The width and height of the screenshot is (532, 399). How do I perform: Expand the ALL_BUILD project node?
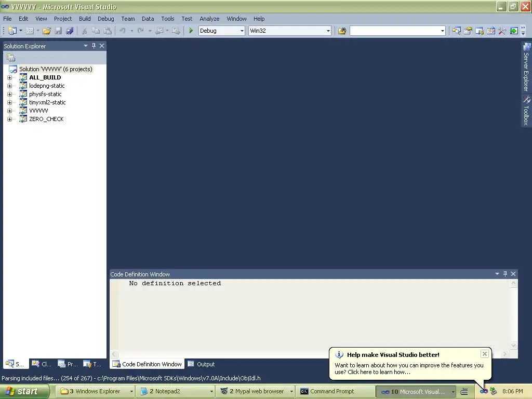9,78
